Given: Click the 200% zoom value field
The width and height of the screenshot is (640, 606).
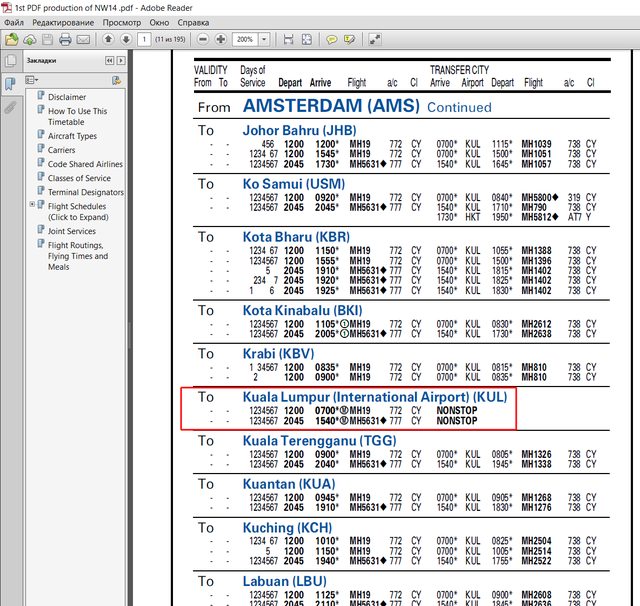Looking at the screenshot, I should pos(245,40).
